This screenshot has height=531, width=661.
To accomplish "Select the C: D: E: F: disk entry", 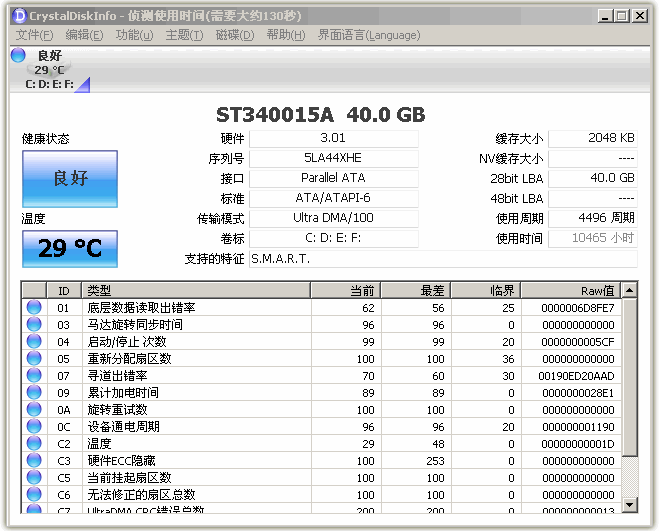I will 49,84.
